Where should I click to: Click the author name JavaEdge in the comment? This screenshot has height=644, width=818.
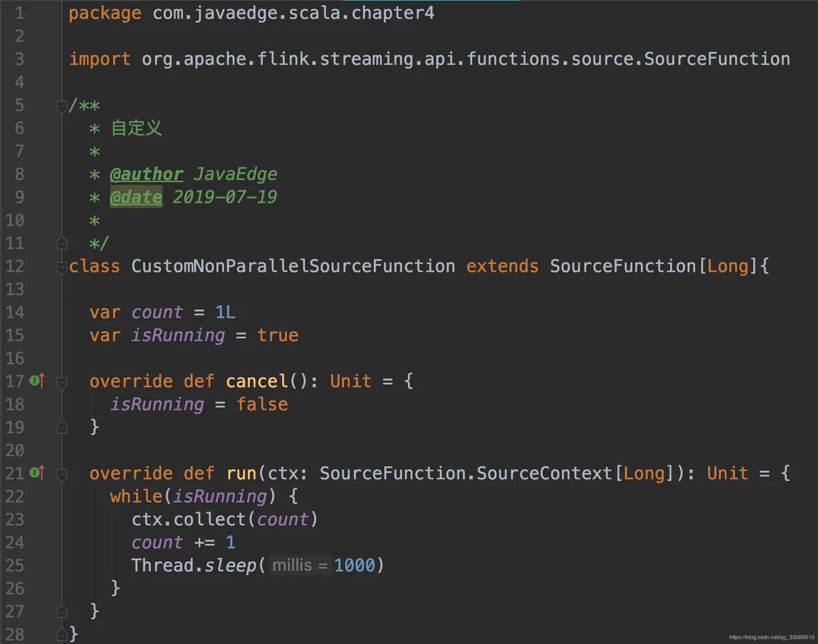(x=235, y=175)
